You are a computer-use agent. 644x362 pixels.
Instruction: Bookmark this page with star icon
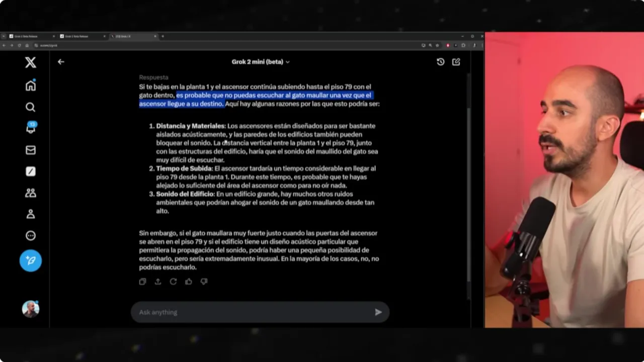tap(437, 45)
